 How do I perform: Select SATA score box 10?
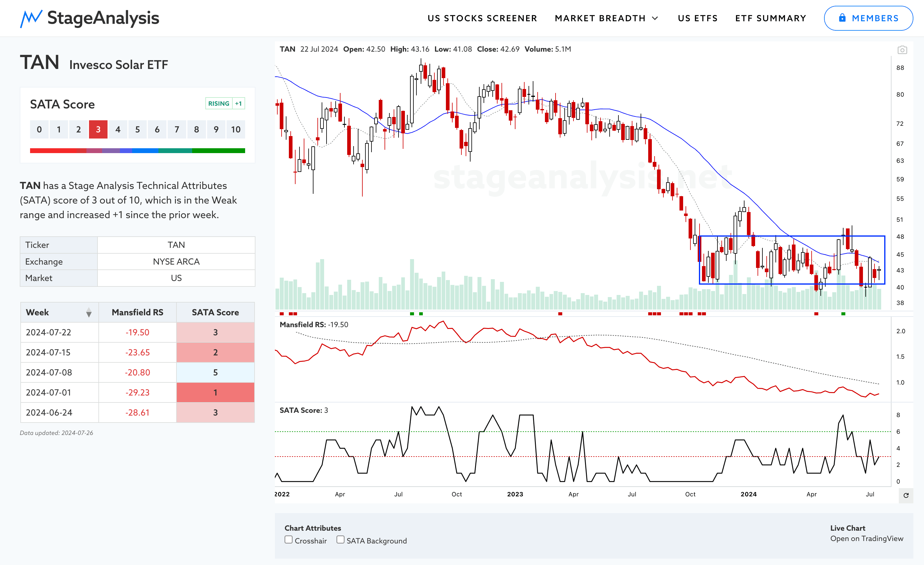tap(235, 129)
